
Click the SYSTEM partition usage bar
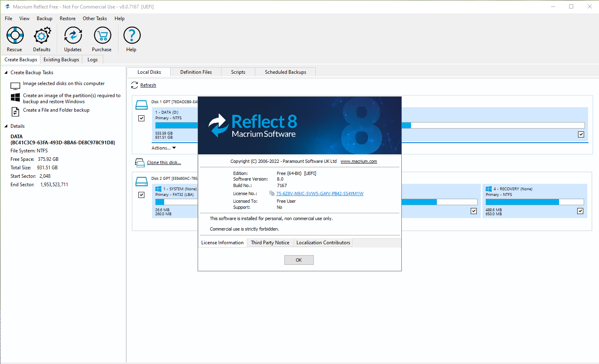[x=176, y=202]
